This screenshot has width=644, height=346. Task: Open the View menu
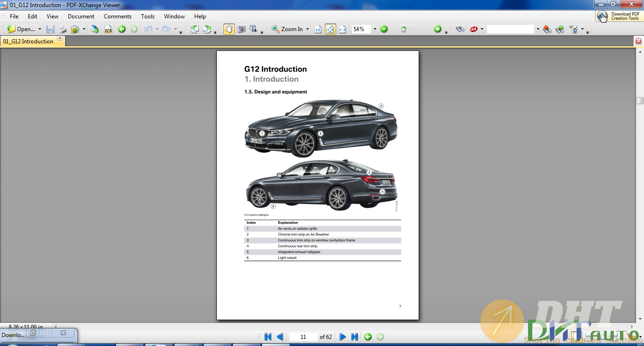coord(52,16)
